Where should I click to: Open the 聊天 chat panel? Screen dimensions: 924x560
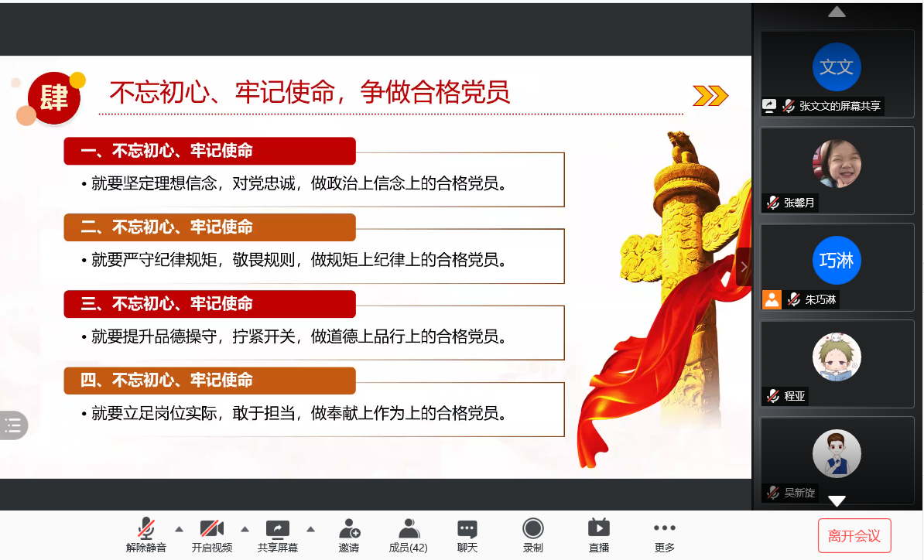tap(467, 534)
